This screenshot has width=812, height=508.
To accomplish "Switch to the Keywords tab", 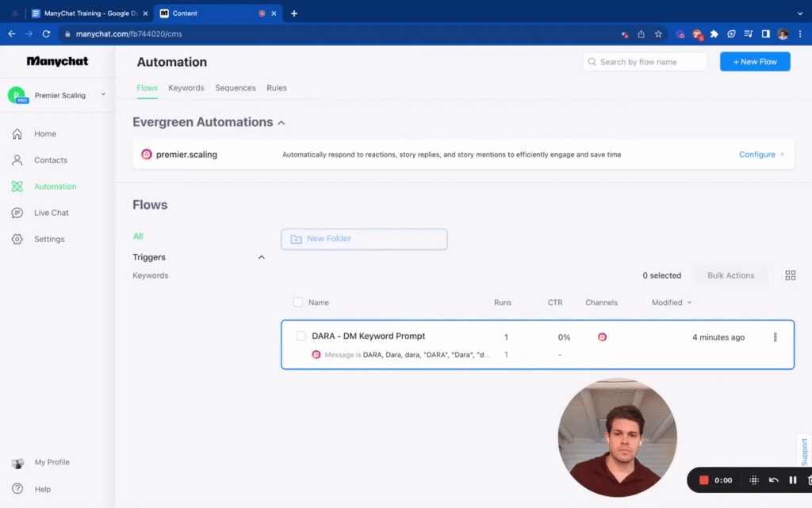I will (x=186, y=87).
